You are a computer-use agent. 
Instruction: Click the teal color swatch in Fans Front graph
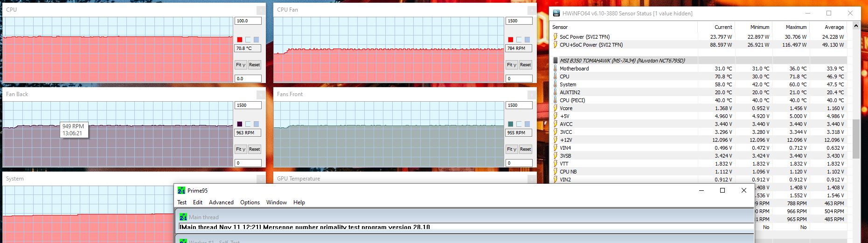tap(511, 124)
